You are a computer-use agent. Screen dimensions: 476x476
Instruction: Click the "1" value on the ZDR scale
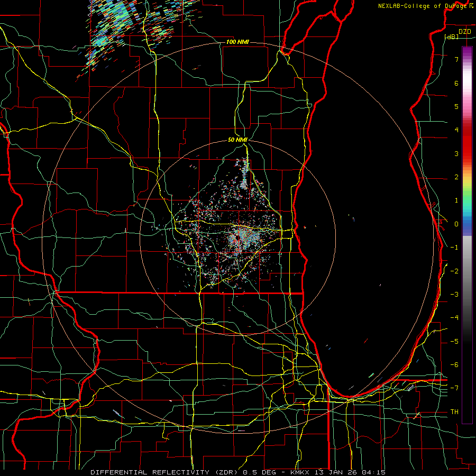coord(456,200)
